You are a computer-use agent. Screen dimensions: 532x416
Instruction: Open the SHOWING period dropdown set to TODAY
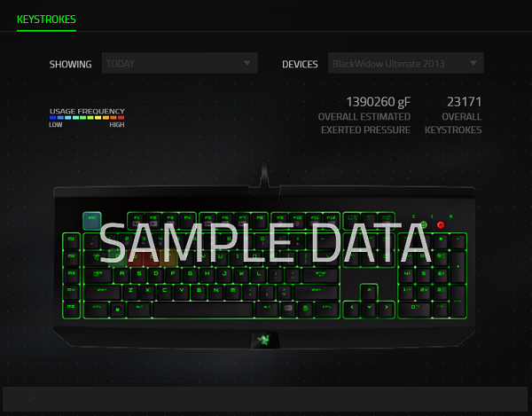(179, 63)
